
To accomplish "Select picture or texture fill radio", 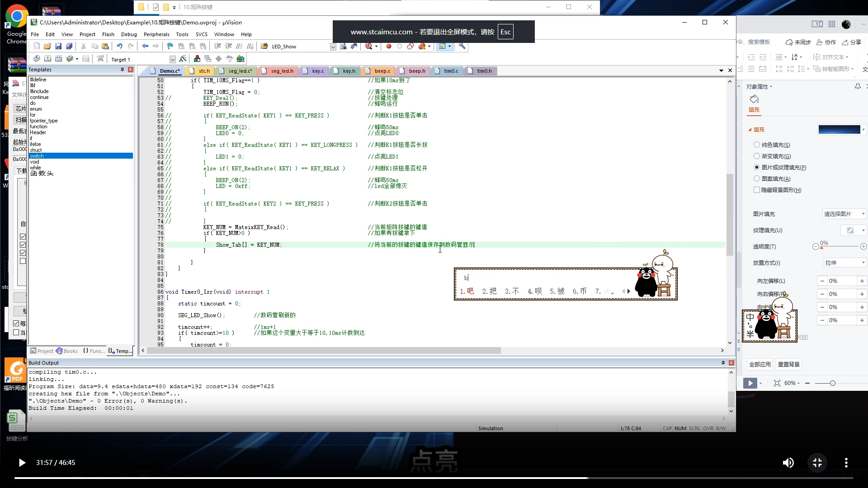I will (757, 167).
